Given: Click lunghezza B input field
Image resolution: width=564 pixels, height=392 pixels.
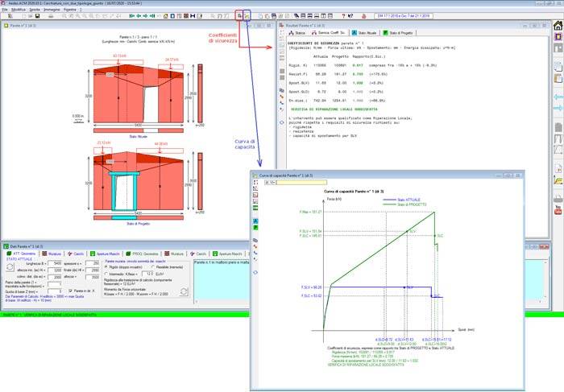Looking at the screenshot, I should (55, 263).
